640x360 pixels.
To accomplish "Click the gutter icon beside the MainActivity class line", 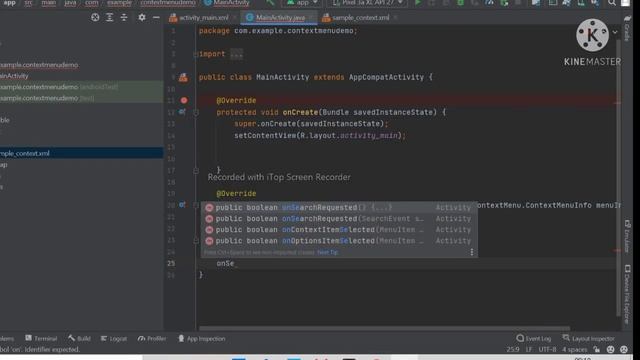I will pyautogui.click(x=183, y=77).
